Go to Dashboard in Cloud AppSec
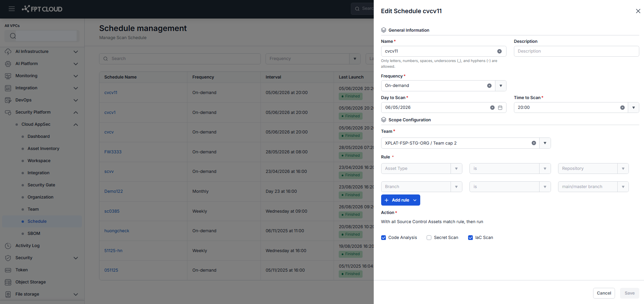This screenshot has width=644, height=304. point(39,136)
